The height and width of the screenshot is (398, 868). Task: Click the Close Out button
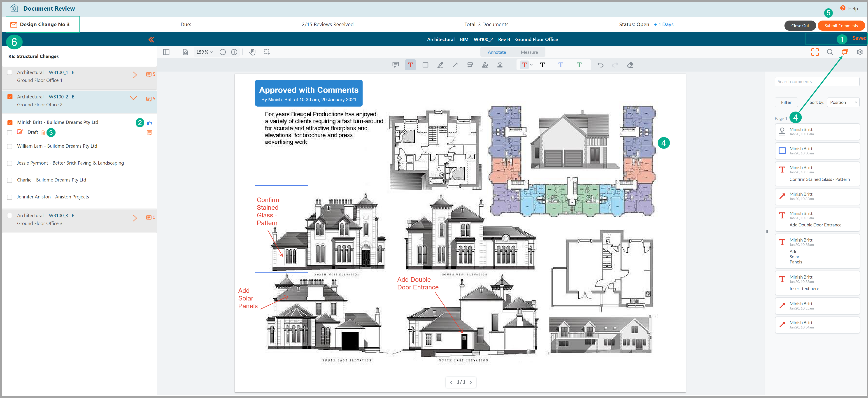coord(800,26)
